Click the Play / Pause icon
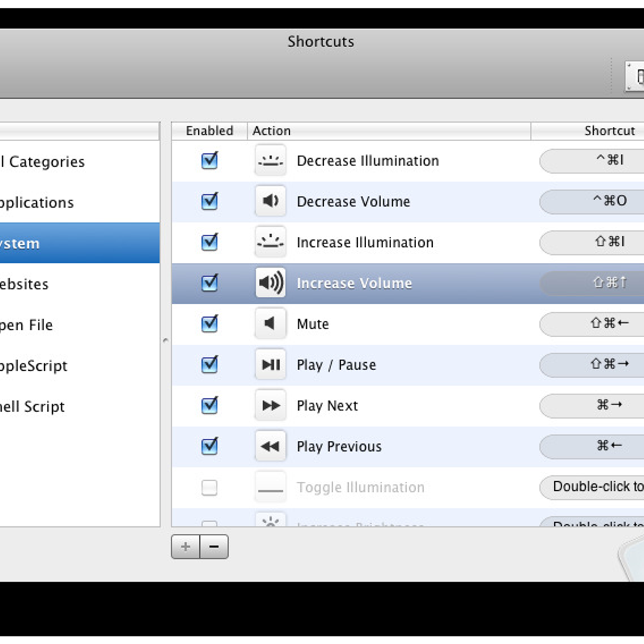 click(x=270, y=365)
